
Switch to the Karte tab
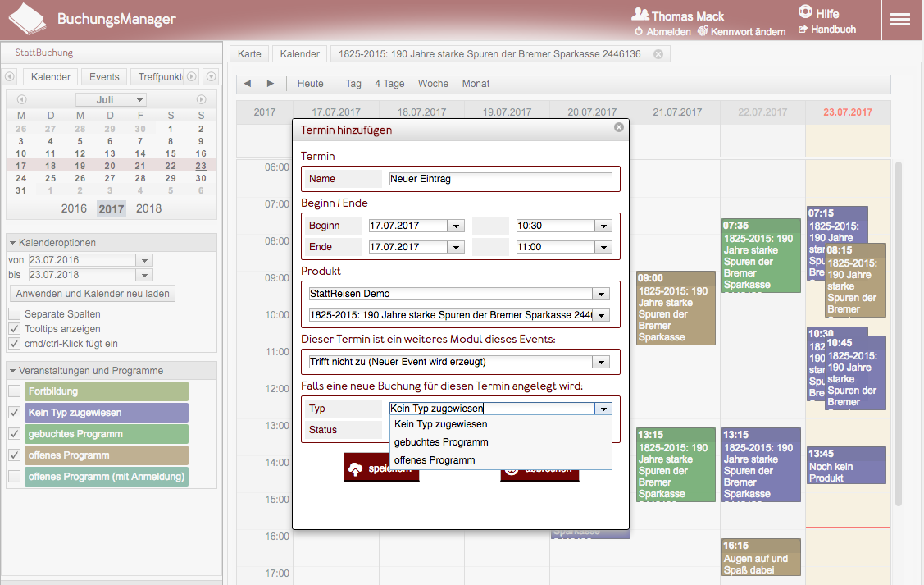[x=249, y=54]
